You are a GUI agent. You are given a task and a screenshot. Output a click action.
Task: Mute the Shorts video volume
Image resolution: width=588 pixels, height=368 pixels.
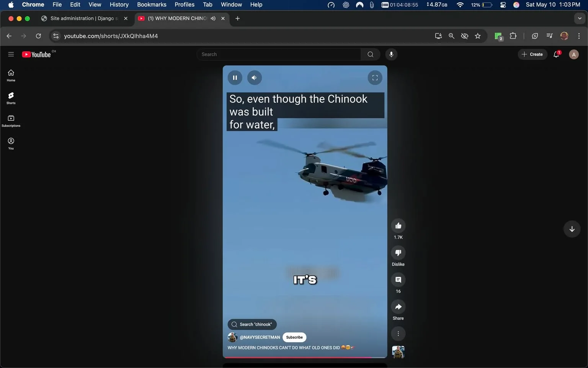coord(254,78)
